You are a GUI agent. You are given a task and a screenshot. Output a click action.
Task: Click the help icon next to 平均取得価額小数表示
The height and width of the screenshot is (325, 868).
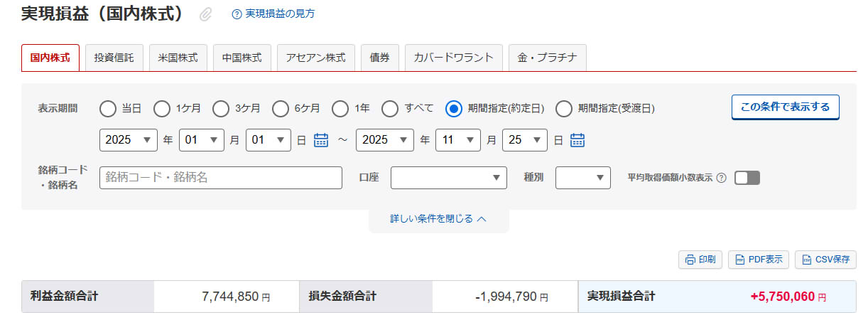click(x=721, y=178)
